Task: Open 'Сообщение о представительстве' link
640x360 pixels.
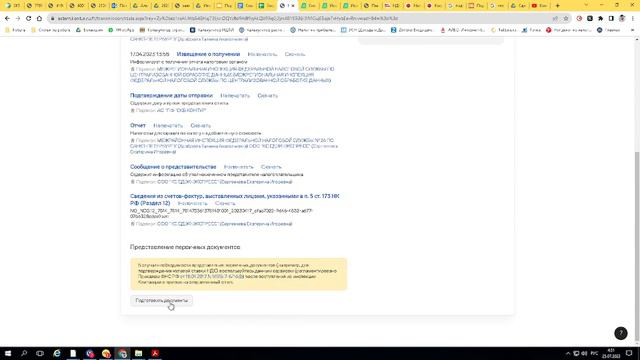Action: 173,167
